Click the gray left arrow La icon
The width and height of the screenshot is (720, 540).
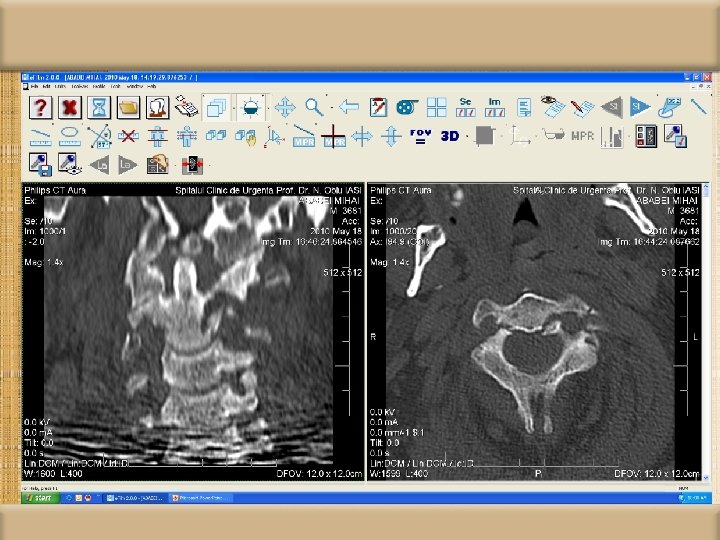point(99,165)
